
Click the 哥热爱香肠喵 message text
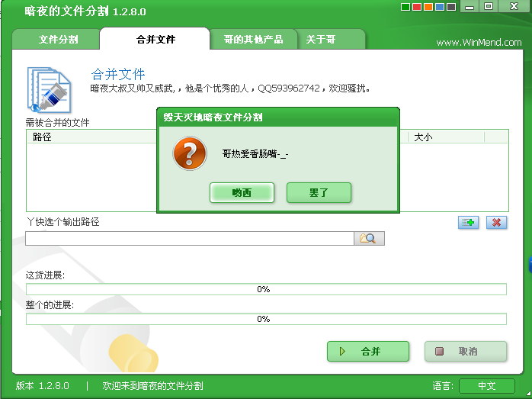pos(255,154)
